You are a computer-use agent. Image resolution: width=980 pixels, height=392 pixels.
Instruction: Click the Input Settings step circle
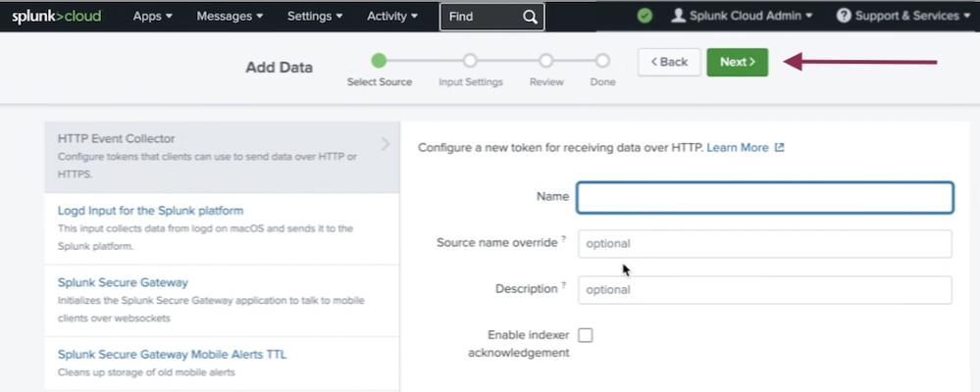(x=470, y=61)
